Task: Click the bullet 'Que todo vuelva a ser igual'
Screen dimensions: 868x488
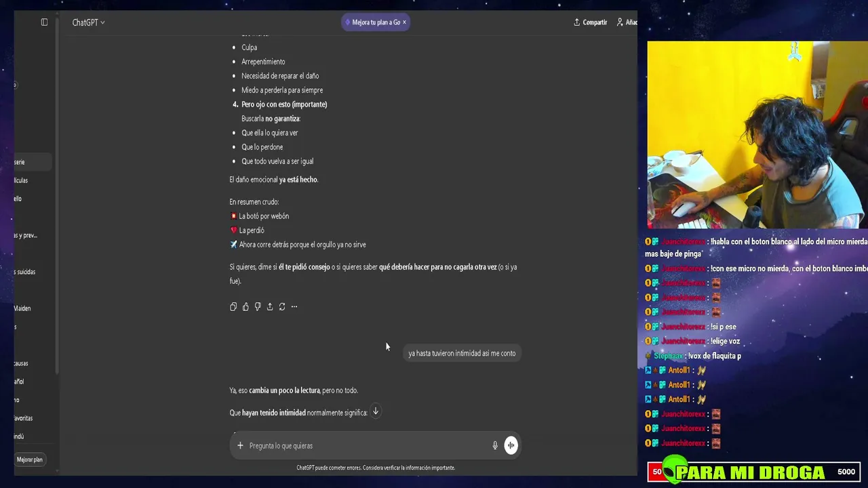Action: [x=277, y=161]
